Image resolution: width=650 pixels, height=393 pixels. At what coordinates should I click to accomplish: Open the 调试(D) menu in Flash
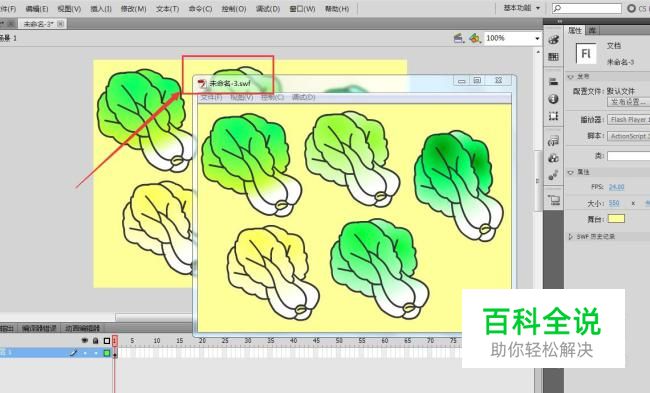click(x=267, y=9)
